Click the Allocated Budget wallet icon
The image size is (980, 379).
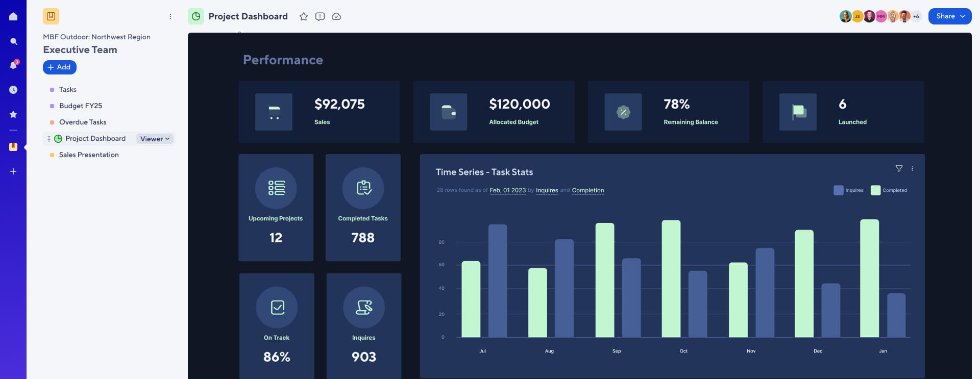(449, 112)
